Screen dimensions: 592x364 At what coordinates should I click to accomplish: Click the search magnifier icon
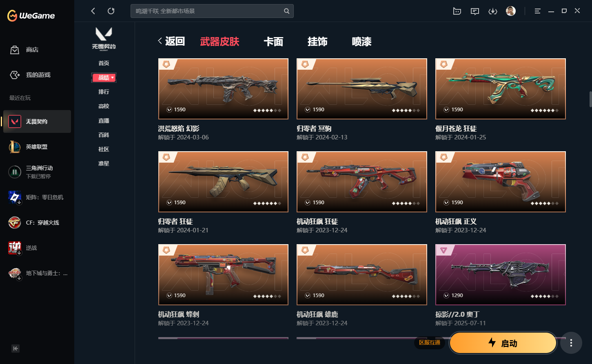click(x=287, y=11)
